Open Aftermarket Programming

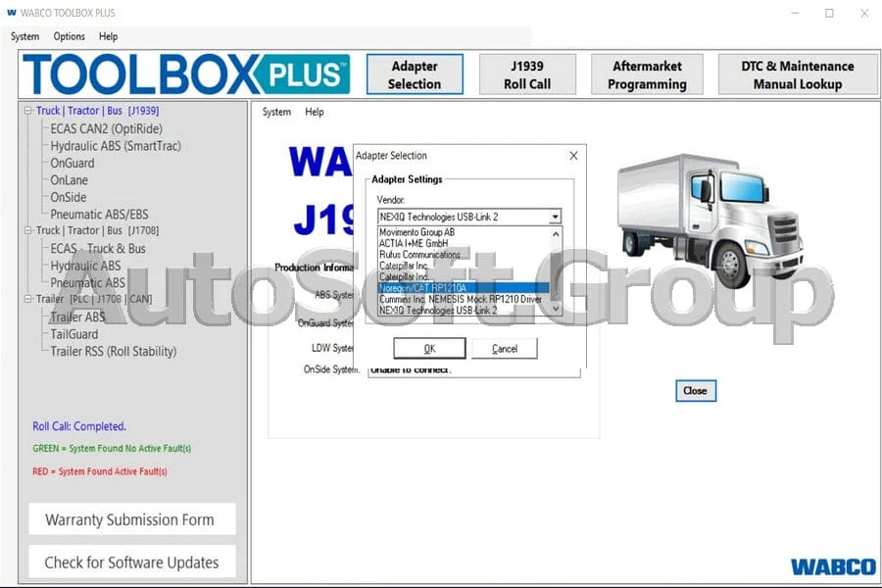click(x=647, y=74)
